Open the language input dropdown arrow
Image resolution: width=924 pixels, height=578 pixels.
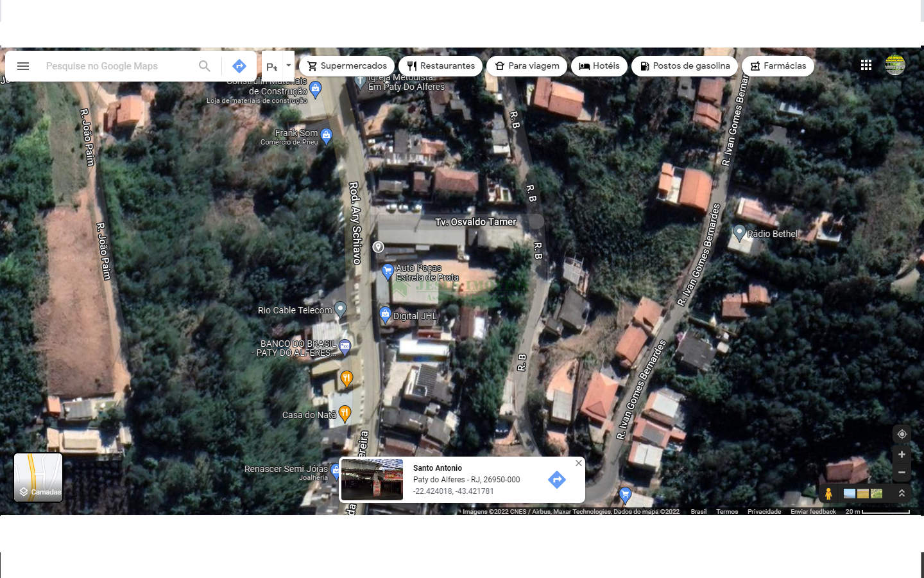(x=288, y=66)
